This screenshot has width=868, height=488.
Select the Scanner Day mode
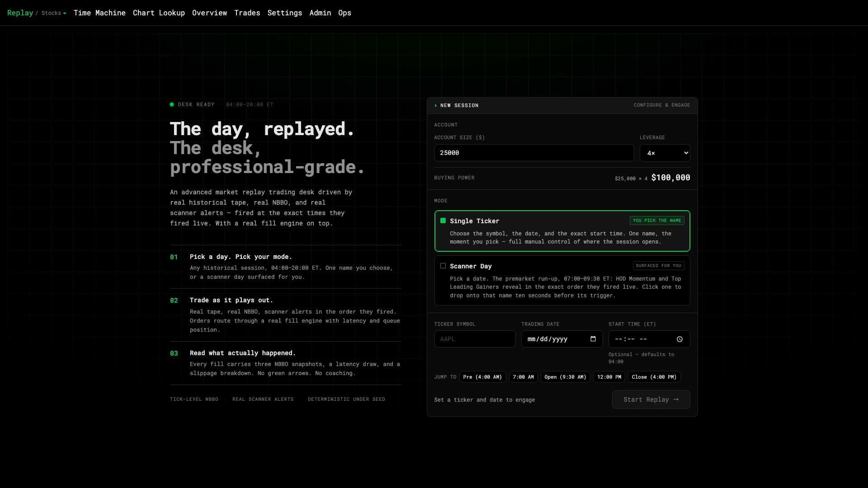click(562, 281)
